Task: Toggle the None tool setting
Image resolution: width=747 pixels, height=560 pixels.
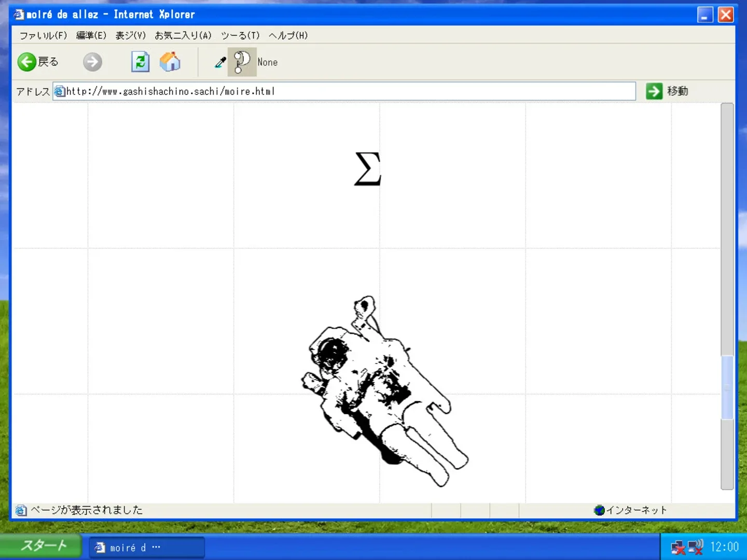Action: click(268, 62)
